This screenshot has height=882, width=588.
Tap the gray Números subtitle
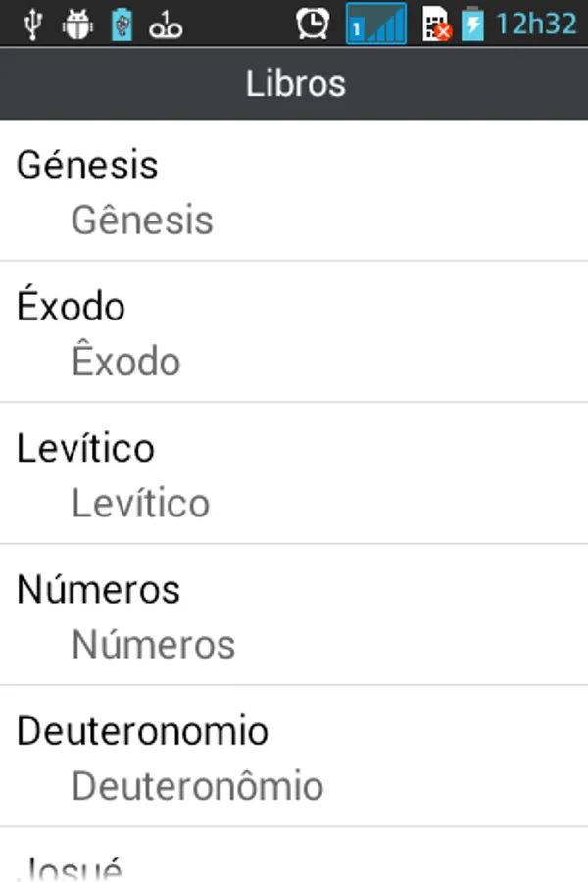(x=154, y=644)
